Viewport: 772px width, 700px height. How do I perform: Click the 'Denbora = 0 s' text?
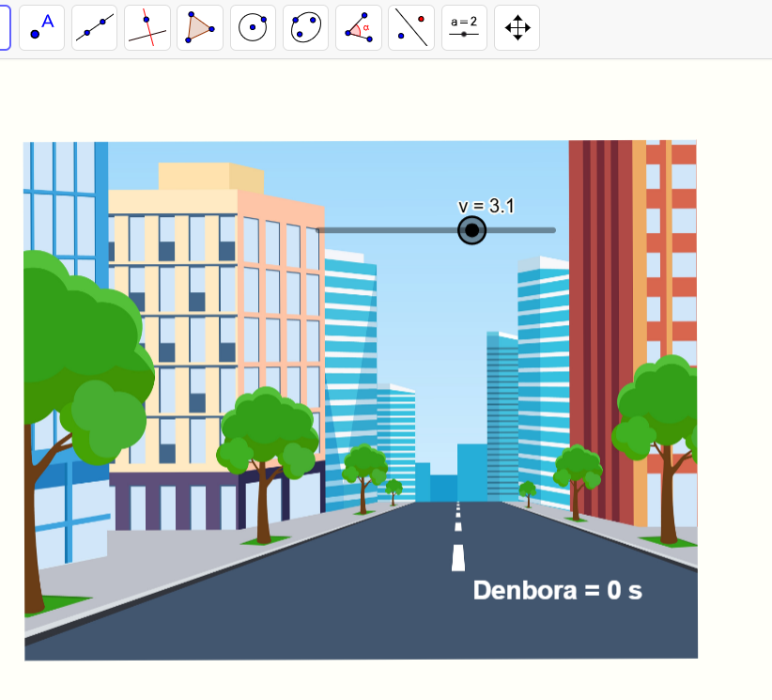[557, 590]
